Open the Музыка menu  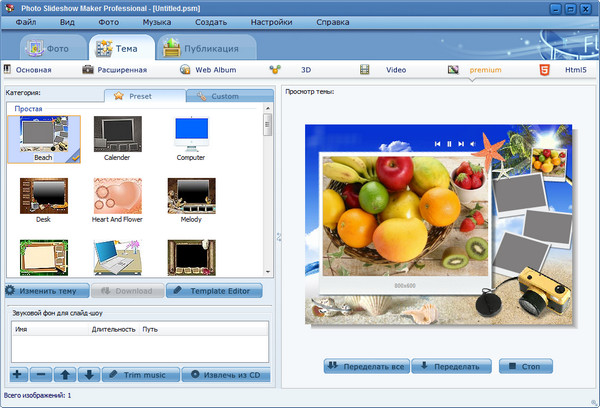(157, 22)
